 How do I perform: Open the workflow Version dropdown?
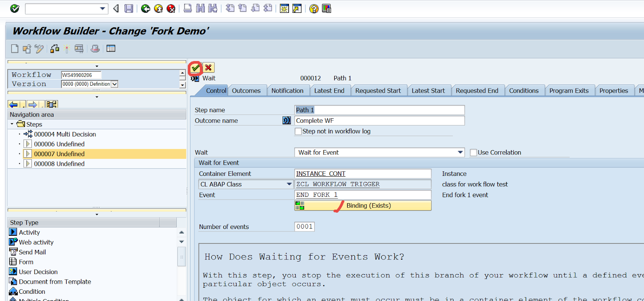coord(114,84)
